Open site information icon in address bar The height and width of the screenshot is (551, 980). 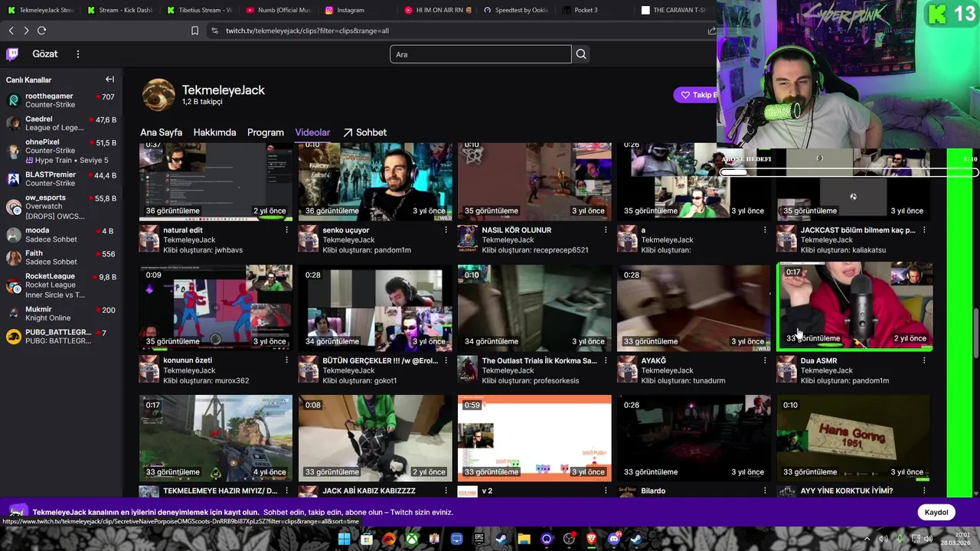(214, 31)
